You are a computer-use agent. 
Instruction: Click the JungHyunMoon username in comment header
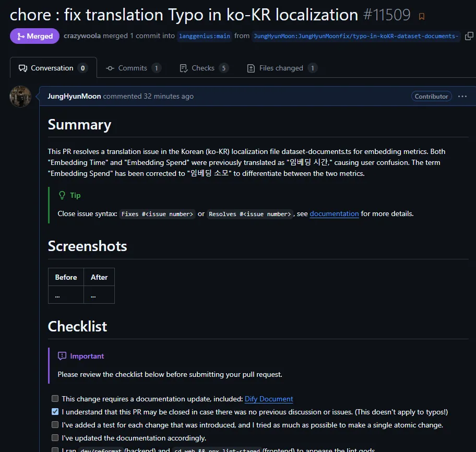[74, 96]
